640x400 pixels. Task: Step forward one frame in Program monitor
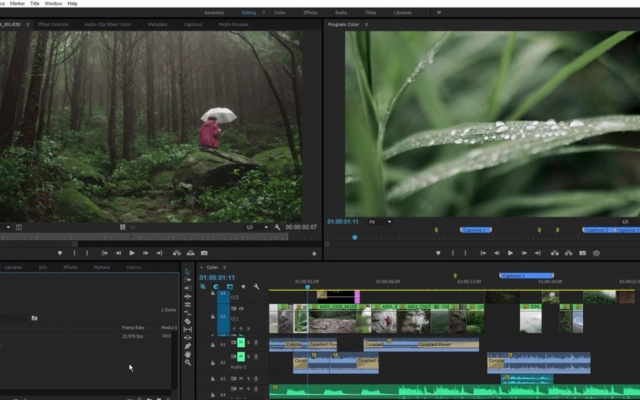[x=524, y=253]
